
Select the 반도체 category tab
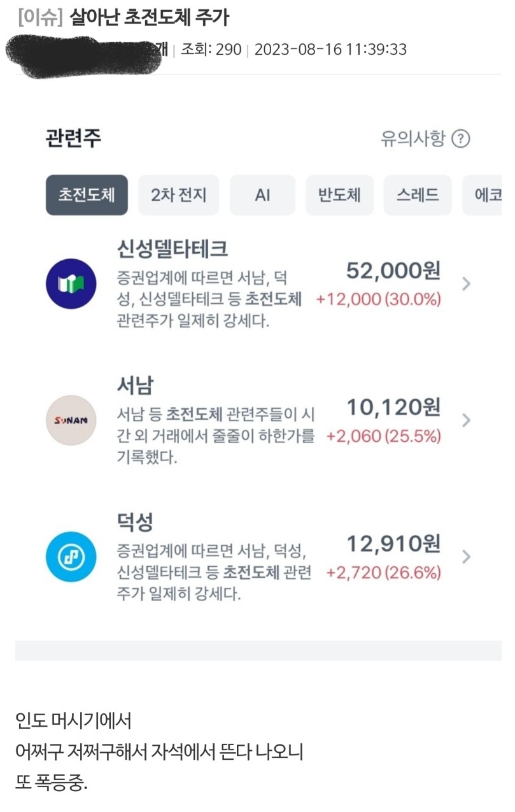(339, 195)
